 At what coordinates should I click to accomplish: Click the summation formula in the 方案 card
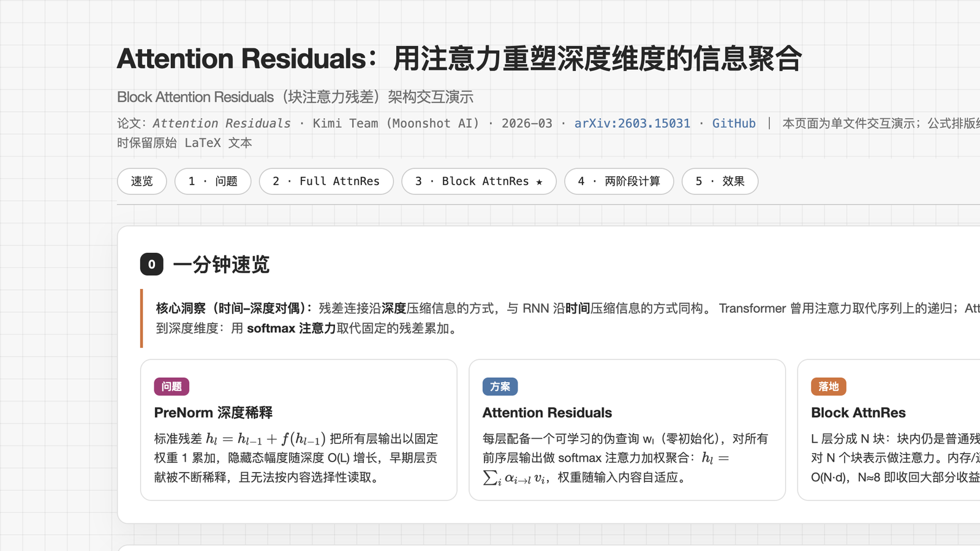point(606,468)
